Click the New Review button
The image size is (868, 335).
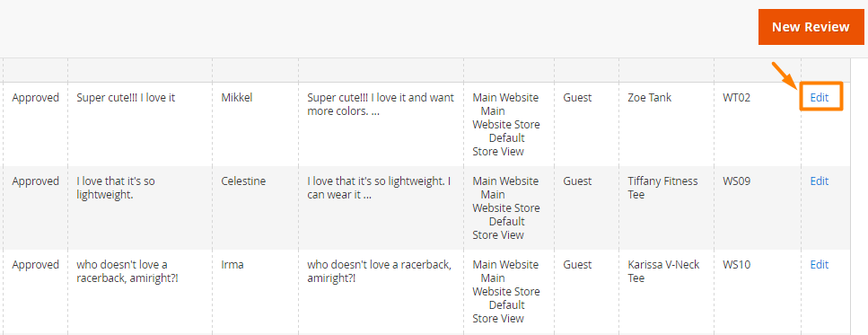811,27
